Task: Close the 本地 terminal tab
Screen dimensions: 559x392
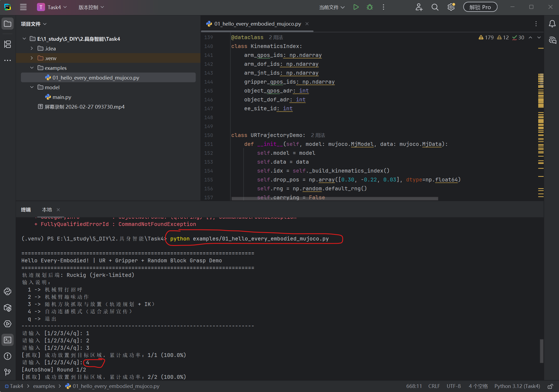Action: click(58, 209)
